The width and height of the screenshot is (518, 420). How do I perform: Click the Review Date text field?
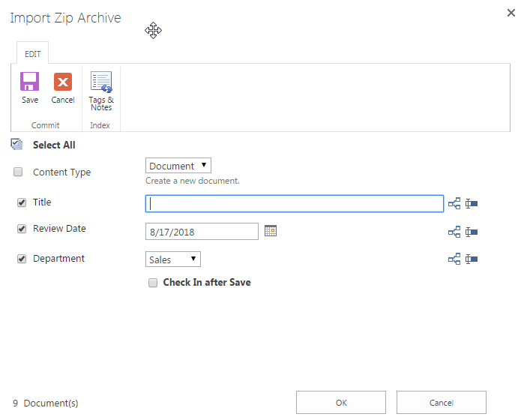coord(202,232)
